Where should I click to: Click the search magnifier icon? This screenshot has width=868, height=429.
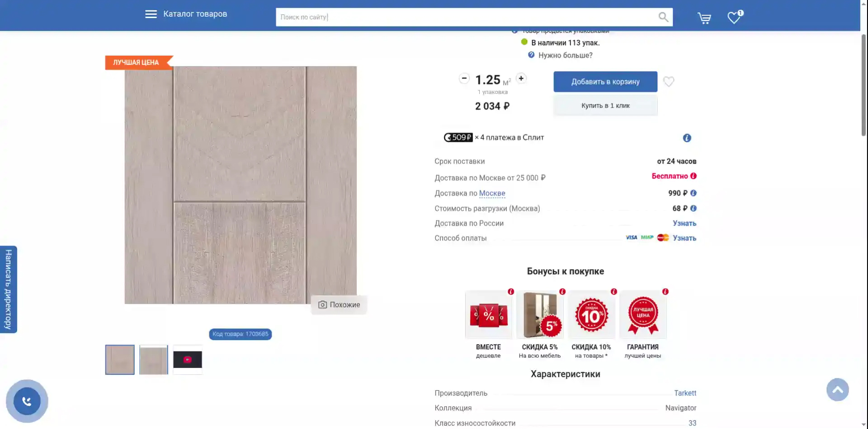coord(663,17)
